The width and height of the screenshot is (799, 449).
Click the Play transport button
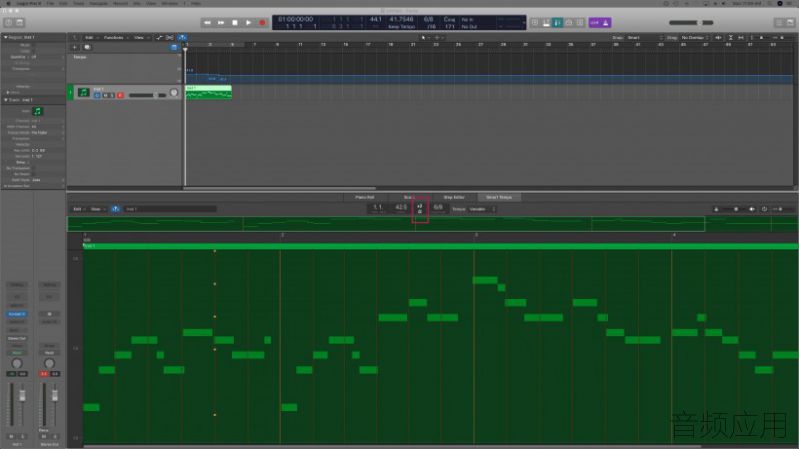[249, 23]
